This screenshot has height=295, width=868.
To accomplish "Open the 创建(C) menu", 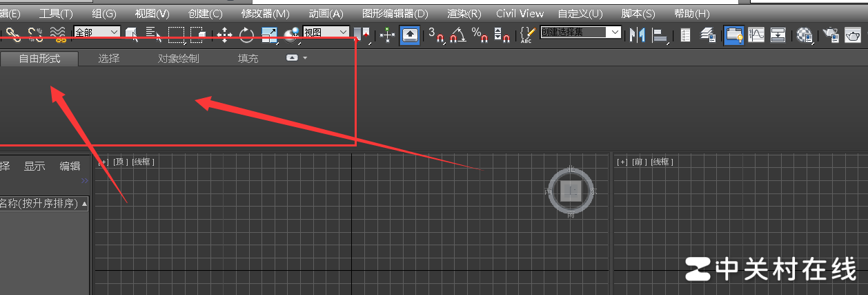I will [x=206, y=13].
